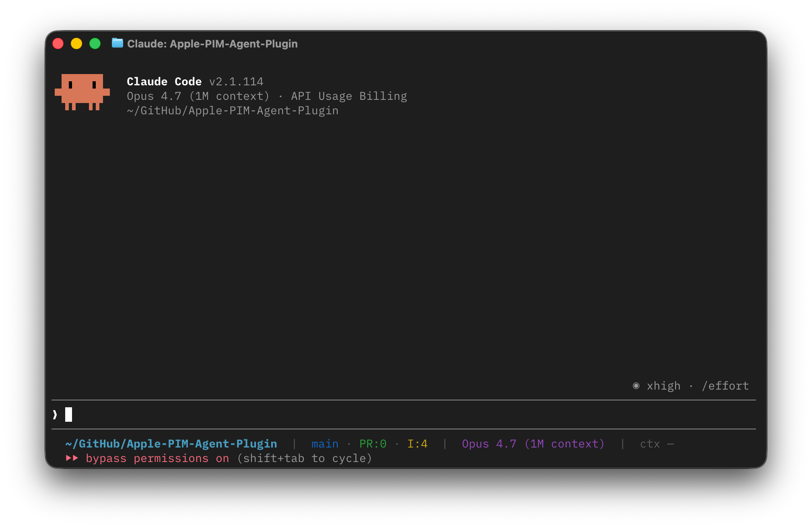This screenshot has width=812, height=528.
Task: Toggle bypass permissions on status text
Action: (x=157, y=458)
